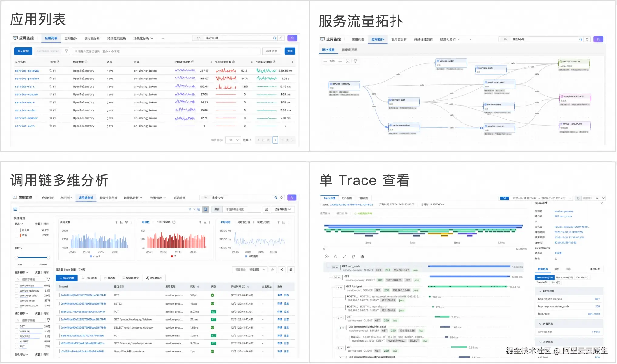Switch to the Trace列表 tab
This screenshot has width=617, height=364.
(x=89, y=278)
